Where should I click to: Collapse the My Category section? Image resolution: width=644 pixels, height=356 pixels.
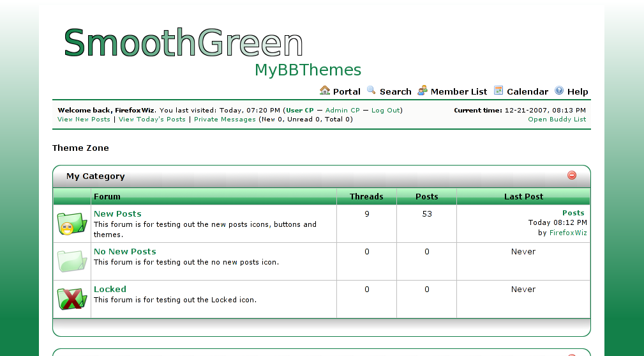pos(572,175)
